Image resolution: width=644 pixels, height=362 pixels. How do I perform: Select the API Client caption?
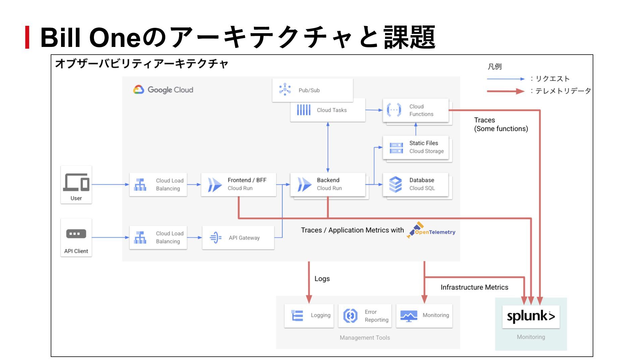(76, 251)
